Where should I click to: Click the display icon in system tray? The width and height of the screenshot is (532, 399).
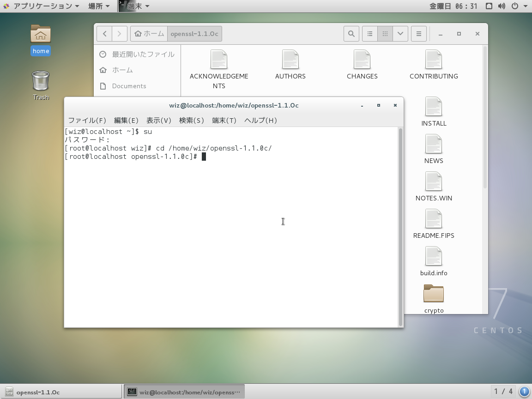pyautogui.click(x=489, y=6)
